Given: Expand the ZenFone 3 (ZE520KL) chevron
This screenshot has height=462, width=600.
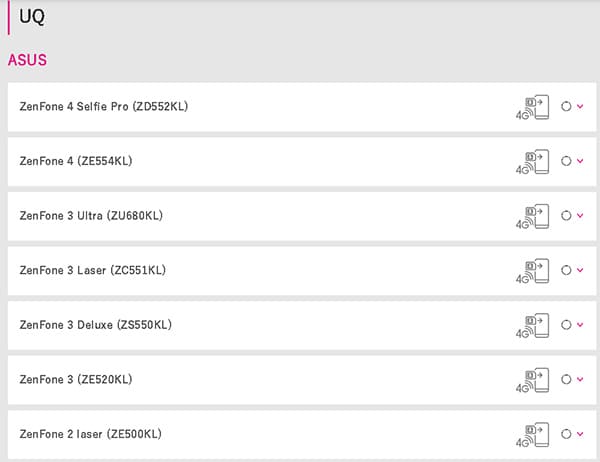Looking at the screenshot, I should 580,379.
